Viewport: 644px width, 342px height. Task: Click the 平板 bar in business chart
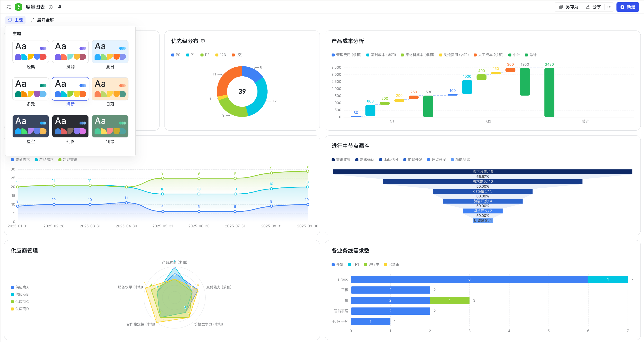click(390, 290)
